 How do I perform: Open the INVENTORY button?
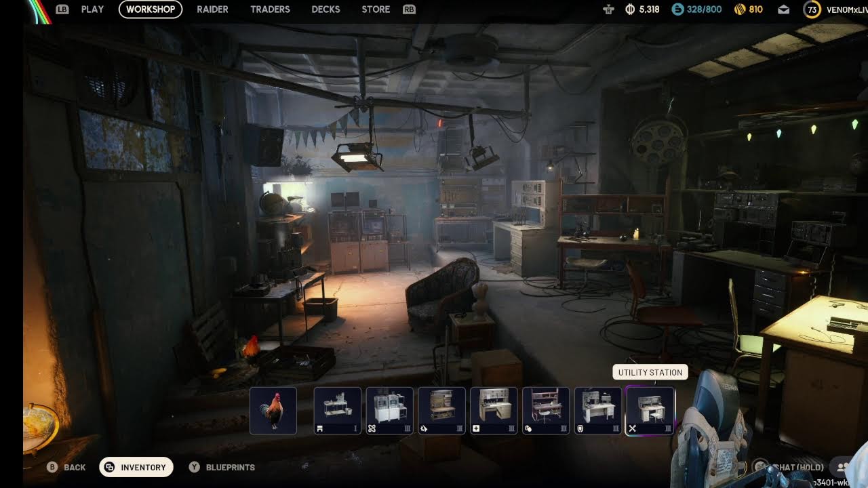(136, 467)
